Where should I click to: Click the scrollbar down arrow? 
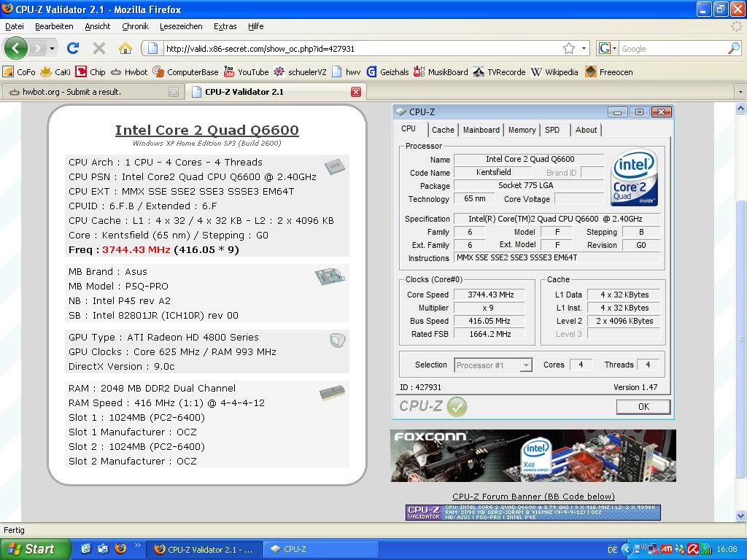pos(741,516)
